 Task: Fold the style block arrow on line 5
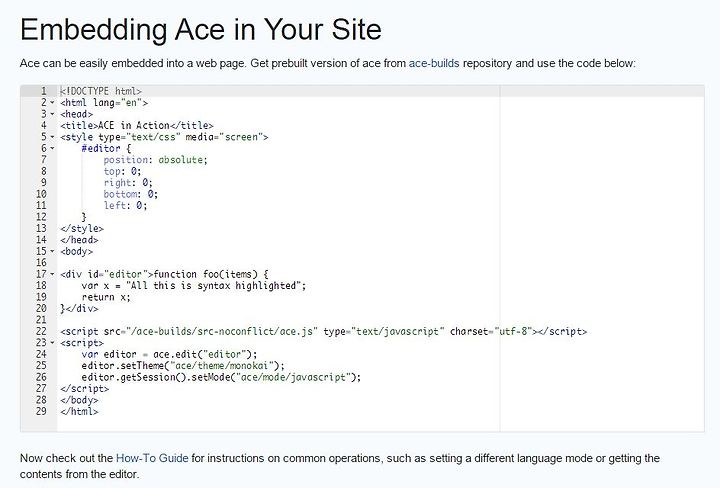pos(52,137)
